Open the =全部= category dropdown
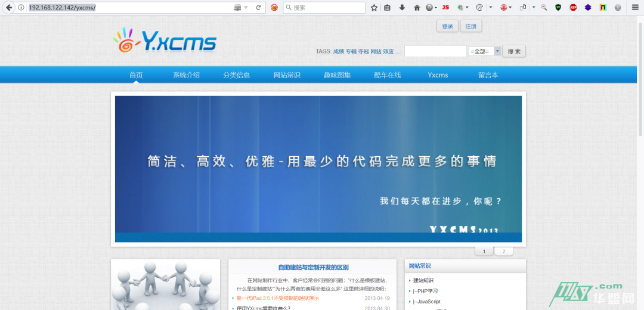The height and width of the screenshot is (310, 644). tap(485, 51)
